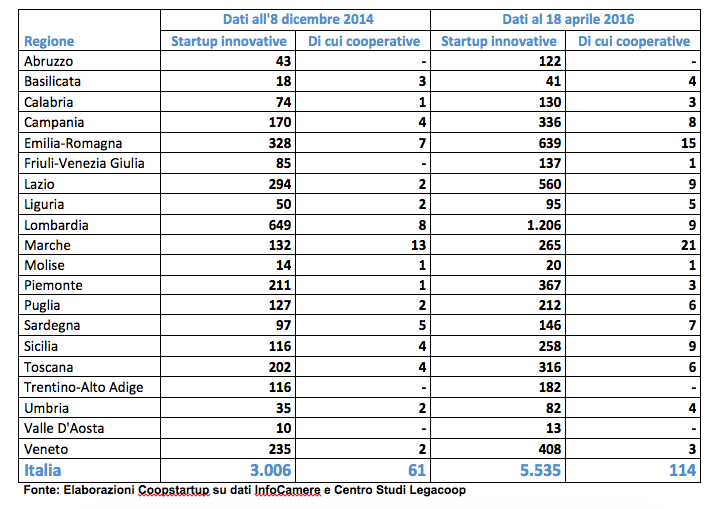Image resolution: width=725 pixels, height=509 pixels.
Task: Select Lombardia's 1.206 startups value
Action: pos(536,225)
